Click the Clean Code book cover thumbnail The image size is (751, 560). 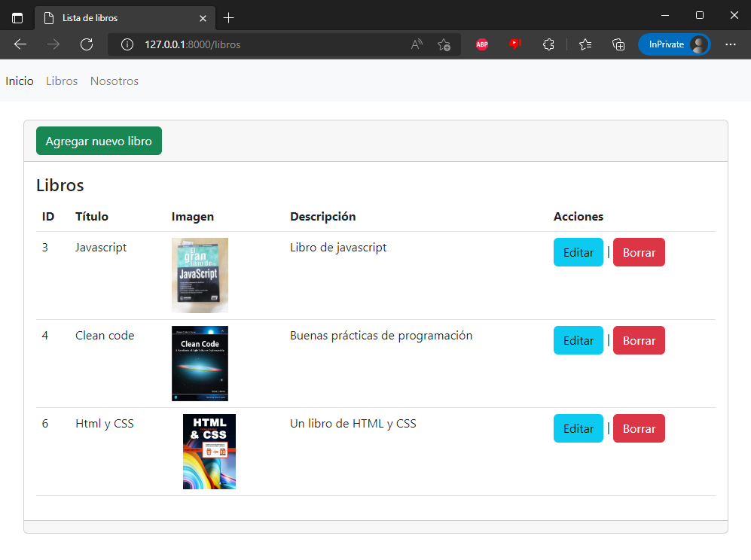[x=200, y=363]
